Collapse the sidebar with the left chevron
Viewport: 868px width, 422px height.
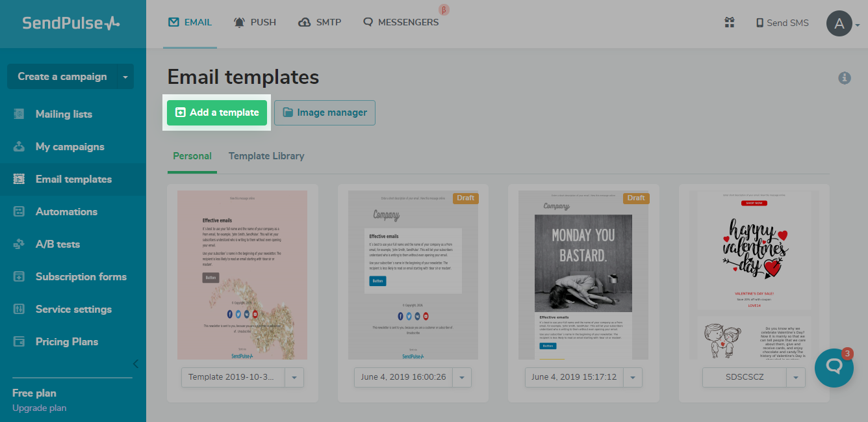135,363
